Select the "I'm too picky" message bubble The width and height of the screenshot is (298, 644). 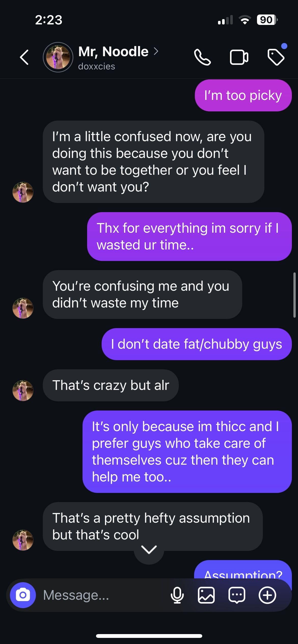(x=243, y=95)
